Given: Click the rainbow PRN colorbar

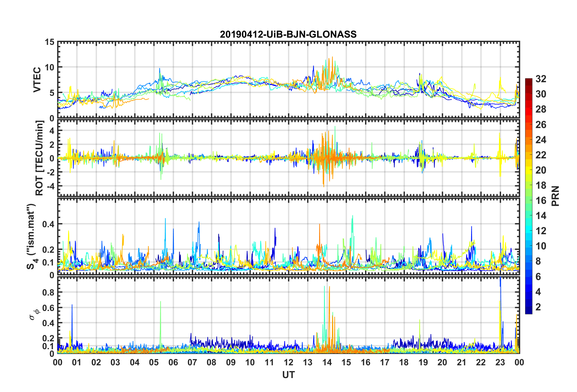Looking at the screenshot, I should (529, 196).
